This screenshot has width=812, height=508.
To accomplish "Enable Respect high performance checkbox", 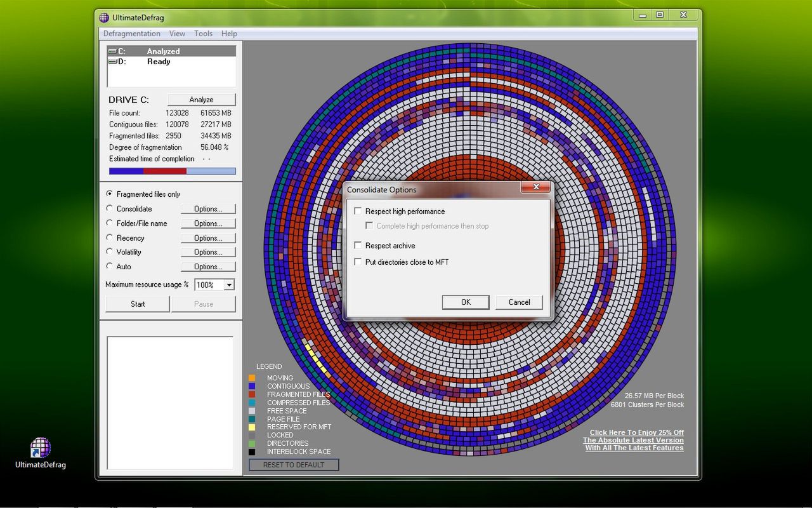I will (x=358, y=211).
